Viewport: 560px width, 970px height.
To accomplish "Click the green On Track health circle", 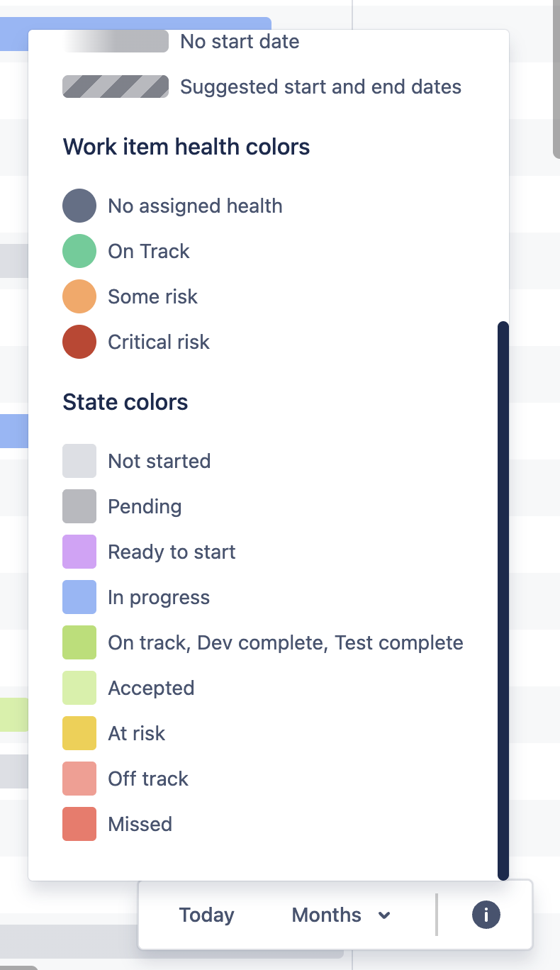I will [79, 251].
